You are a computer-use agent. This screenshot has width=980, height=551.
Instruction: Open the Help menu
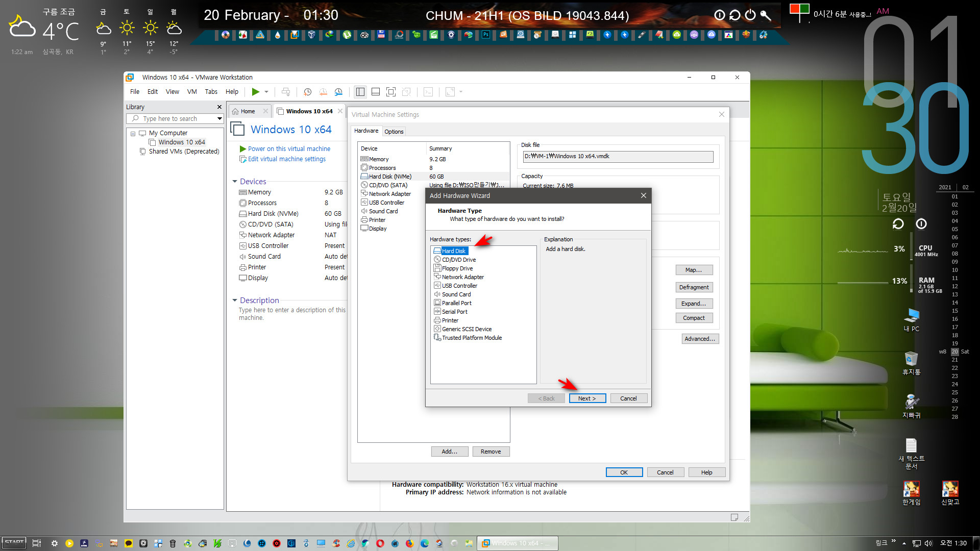point(232,92)
